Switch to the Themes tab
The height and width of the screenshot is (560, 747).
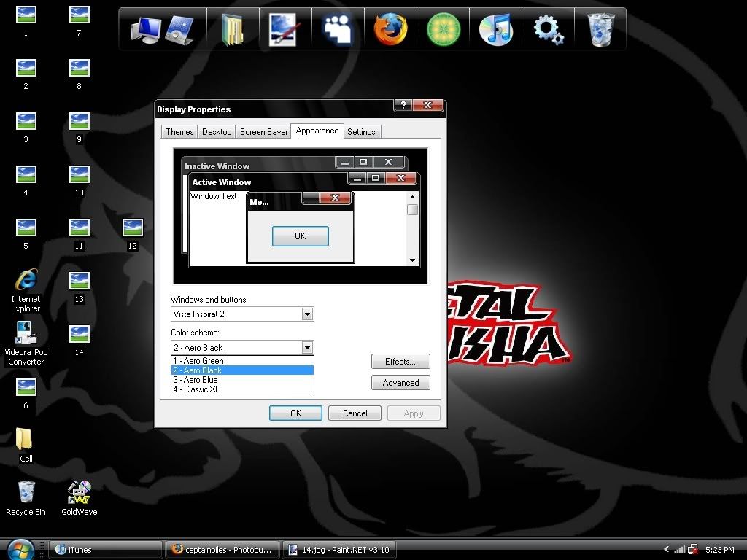tap(179, 132)
